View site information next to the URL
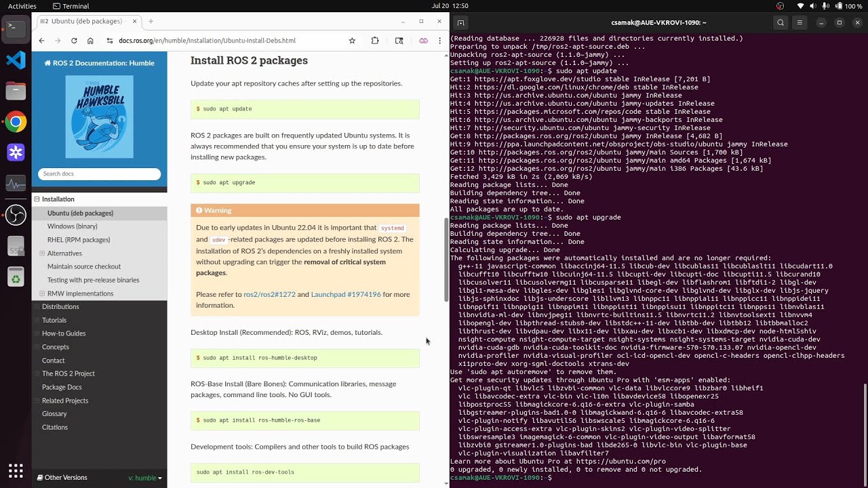Image resolution: width=868 pixels, height=488 pixels. tap(110, 41)
